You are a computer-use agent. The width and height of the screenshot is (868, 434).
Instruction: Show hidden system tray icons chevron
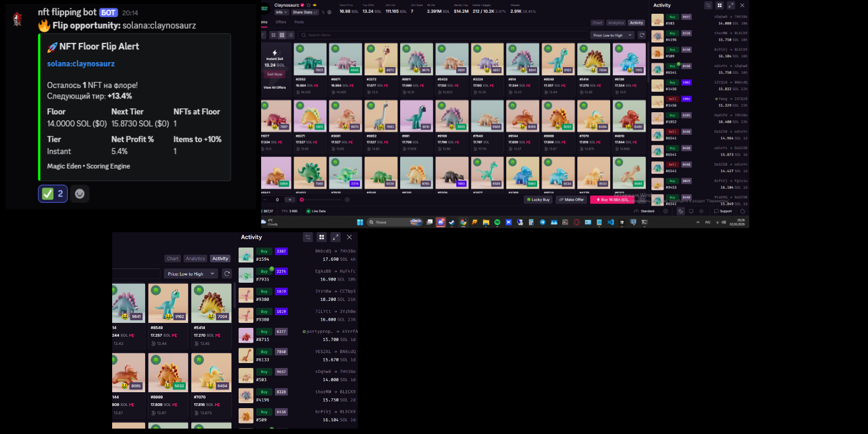point(698,222)
